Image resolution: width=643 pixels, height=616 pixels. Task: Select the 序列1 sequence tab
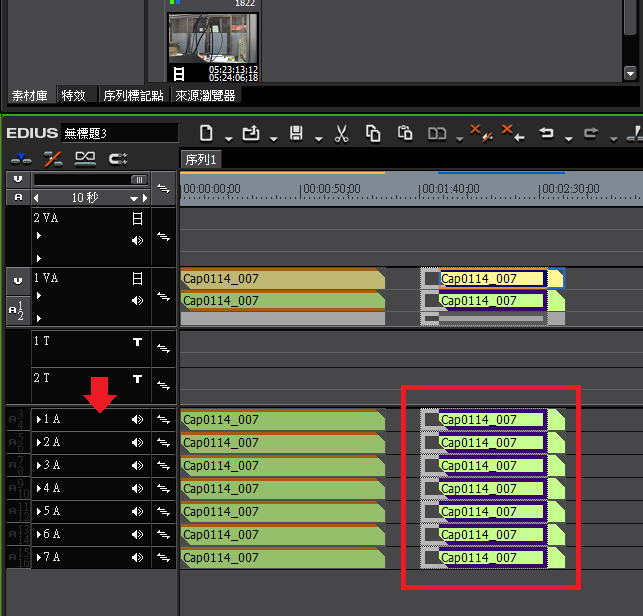point(200,159)
